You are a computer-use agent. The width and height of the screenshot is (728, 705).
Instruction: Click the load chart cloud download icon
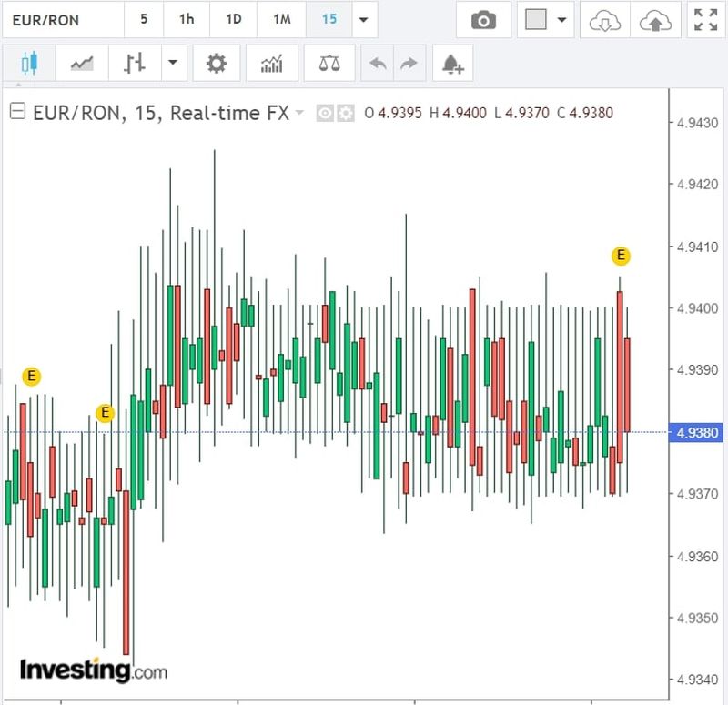[x=604, y=20]
